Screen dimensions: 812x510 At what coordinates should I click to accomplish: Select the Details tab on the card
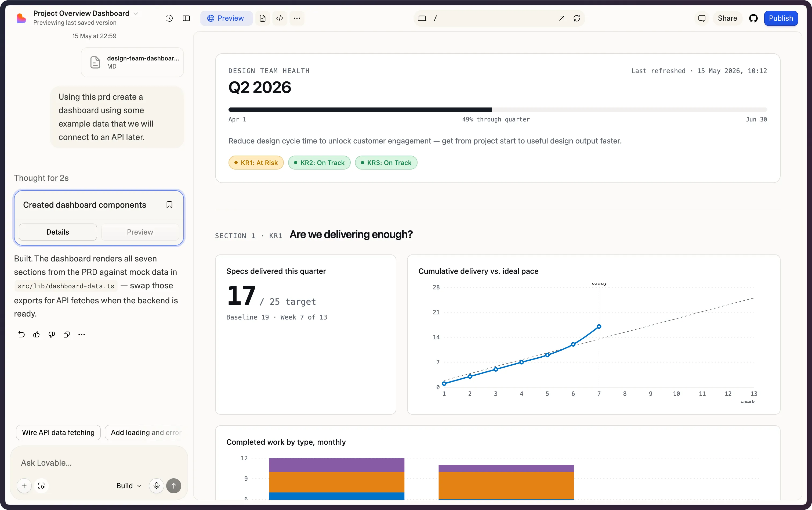58,232
